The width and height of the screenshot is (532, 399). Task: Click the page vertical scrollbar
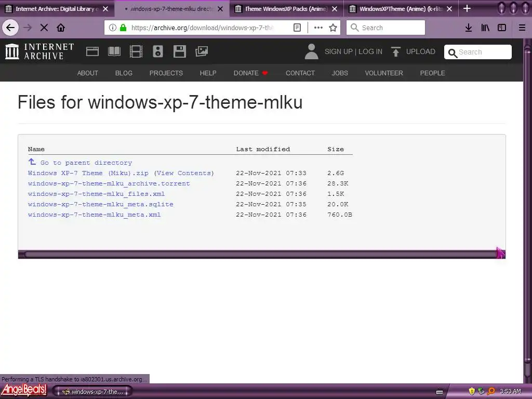(x=528, y=210)
